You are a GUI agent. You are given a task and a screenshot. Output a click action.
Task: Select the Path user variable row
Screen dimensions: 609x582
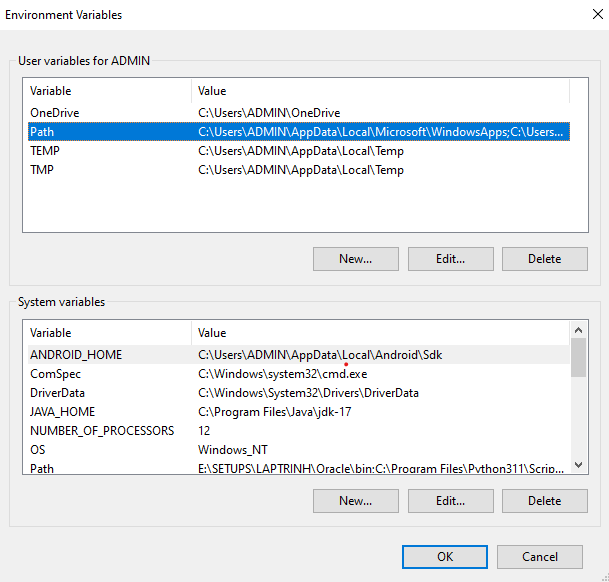[43, 132]
